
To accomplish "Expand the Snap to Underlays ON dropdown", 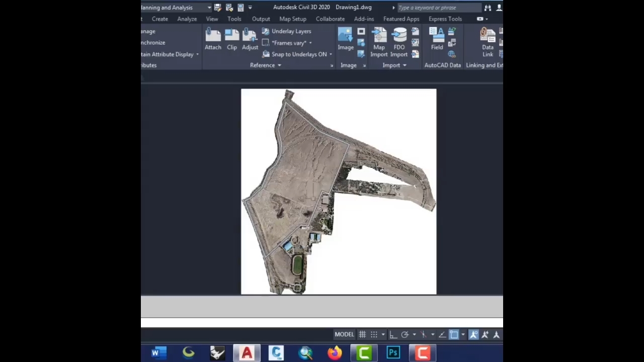I will [x=331, y=54].
